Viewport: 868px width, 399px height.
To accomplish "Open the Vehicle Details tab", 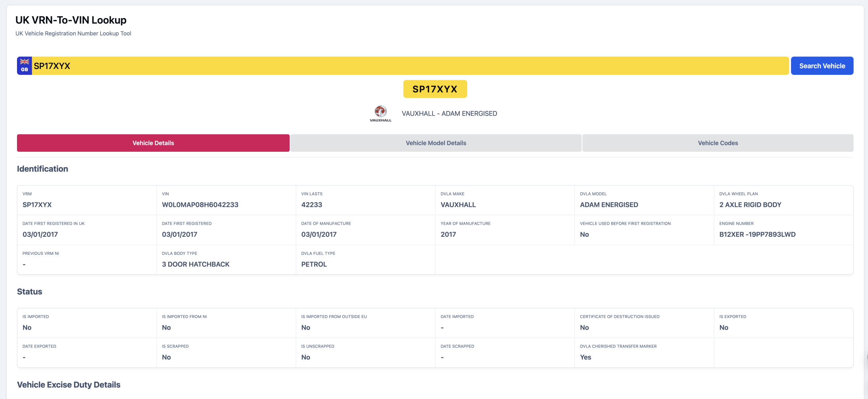I will point(153,143).
